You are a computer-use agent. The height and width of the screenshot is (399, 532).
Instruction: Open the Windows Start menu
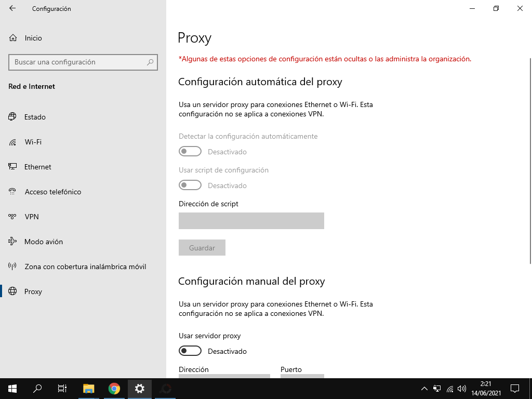[x=12, y=389]
